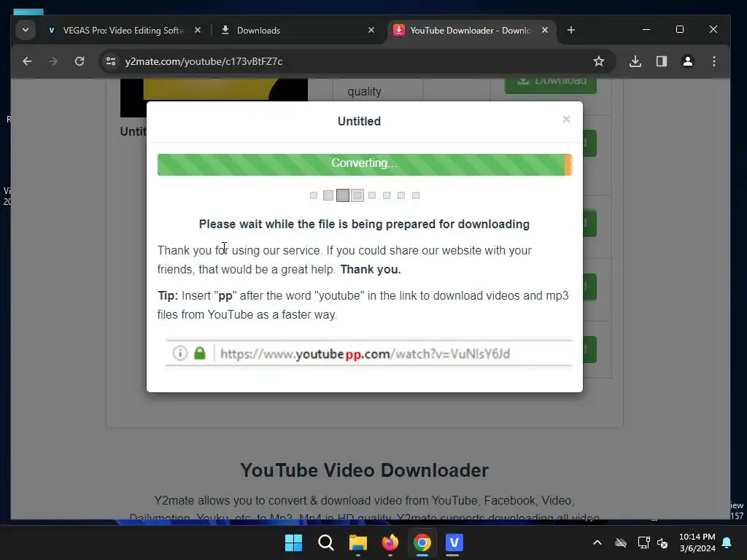The height and width of the screenshot is (560, 747).
Task: Open the Chrome profile menu
Action: (688, 61)
